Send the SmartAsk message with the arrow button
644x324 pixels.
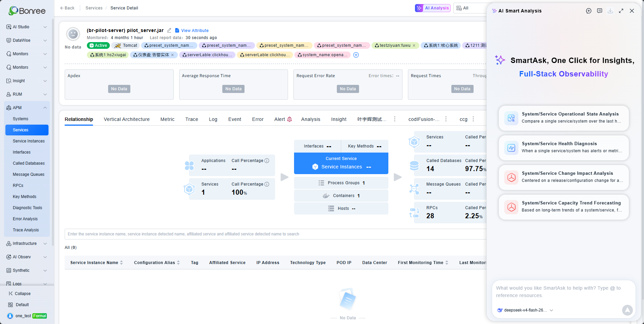coord(627,310)
